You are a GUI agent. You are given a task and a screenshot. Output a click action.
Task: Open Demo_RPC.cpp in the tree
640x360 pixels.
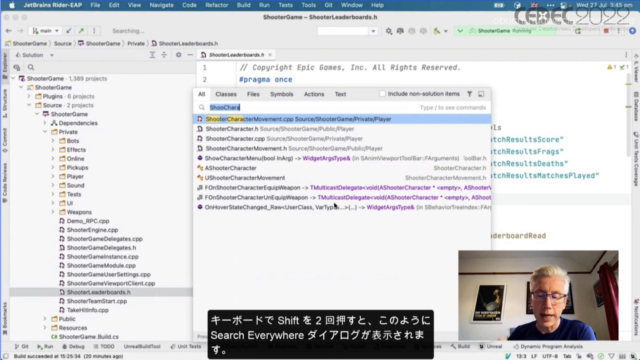tap(88, 221)
